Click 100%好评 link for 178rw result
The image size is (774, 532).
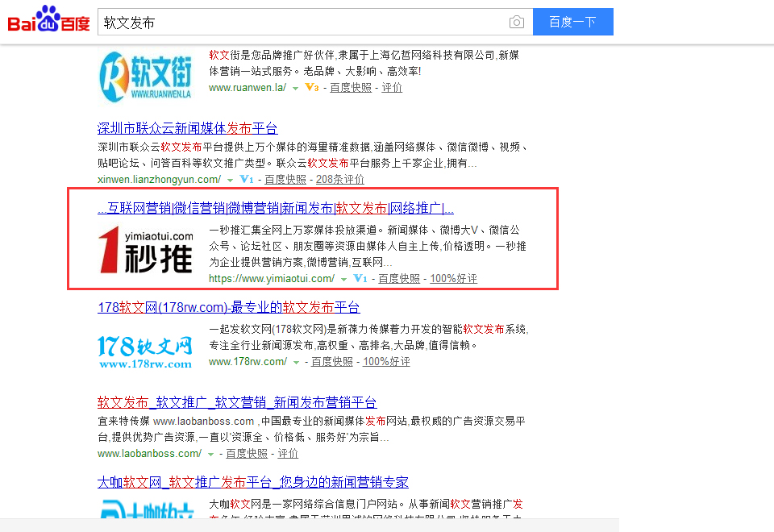(x=386, y=362)
